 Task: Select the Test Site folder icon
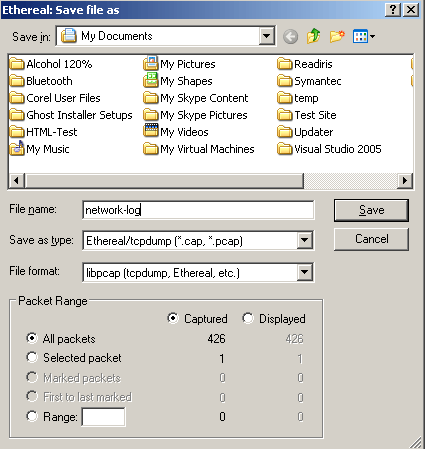(x=285, y=115)
